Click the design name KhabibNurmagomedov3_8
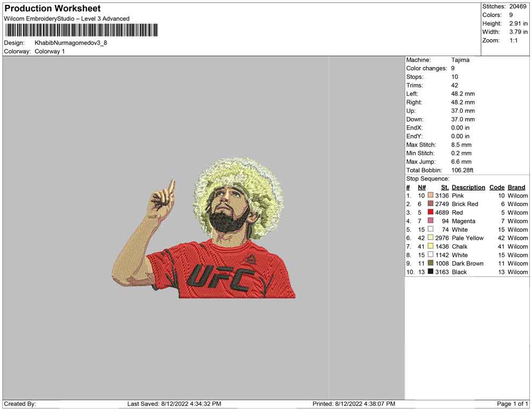This screenshot has height=409, width=532. pos(71,43)
